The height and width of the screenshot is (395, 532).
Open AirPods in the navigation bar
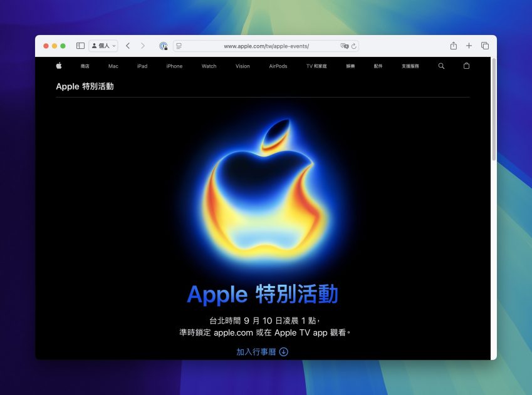pos(278,66)
